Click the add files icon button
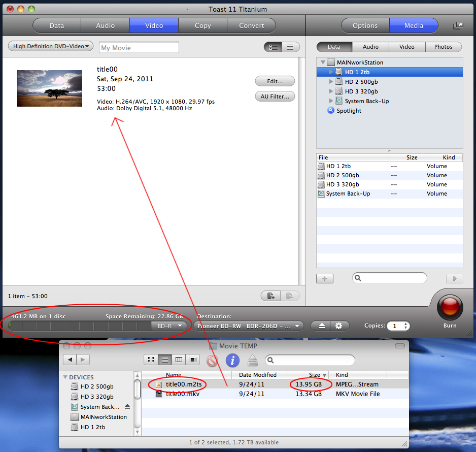Image resolution: width=476 pixels, height=452 pixels. (270, 296)
